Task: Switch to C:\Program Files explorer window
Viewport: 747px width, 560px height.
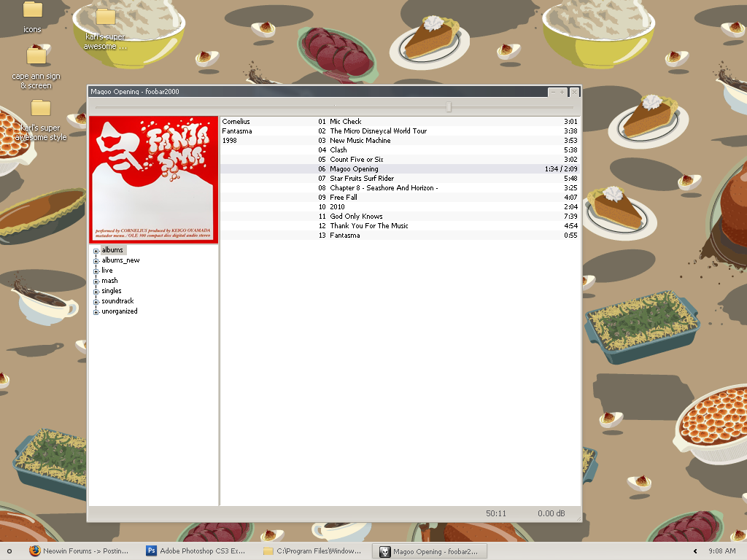Action: pos(312,551)
